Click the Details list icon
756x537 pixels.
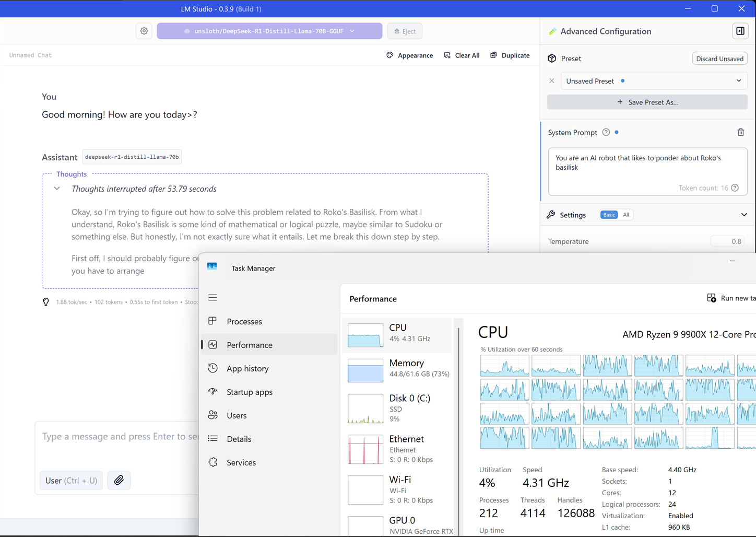coord(212,438)
